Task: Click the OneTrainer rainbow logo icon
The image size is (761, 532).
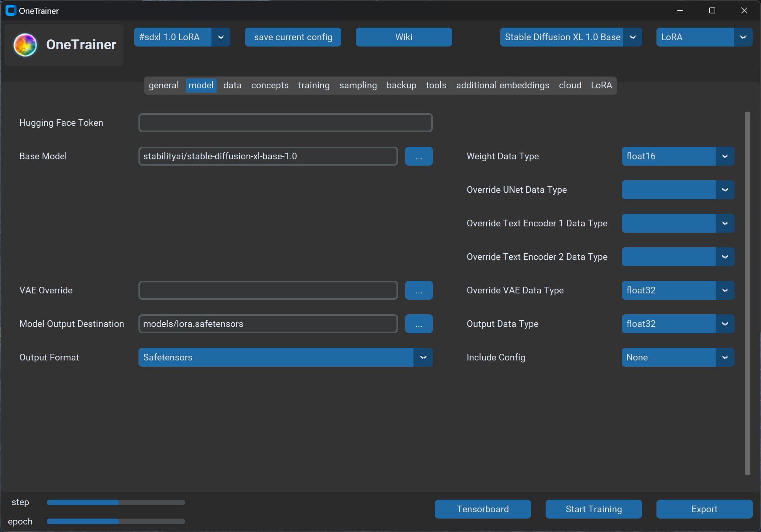Action: 25,45
